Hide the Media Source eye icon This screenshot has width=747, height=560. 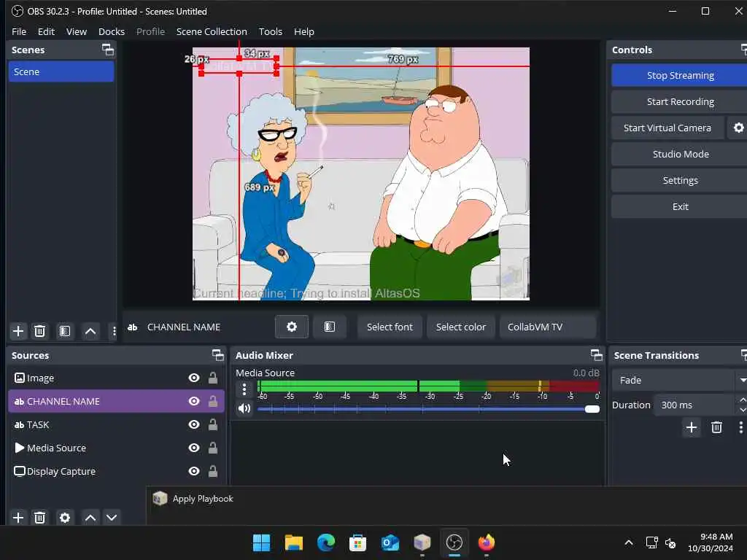click(x=194, y=448)
